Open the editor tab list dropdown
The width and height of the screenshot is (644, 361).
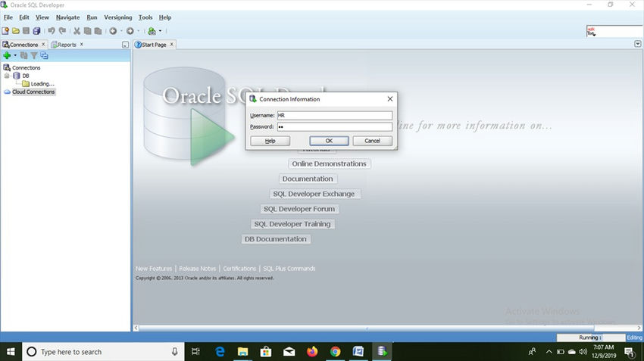tap(637, 44)
